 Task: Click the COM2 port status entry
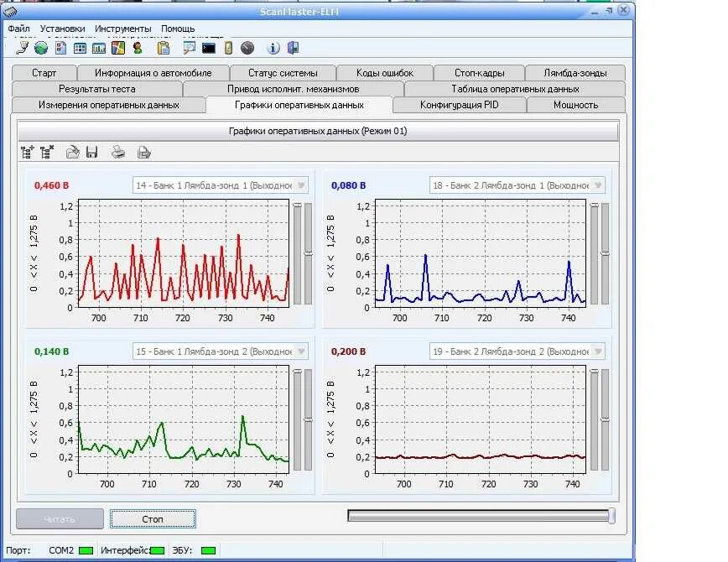(61, 550)
